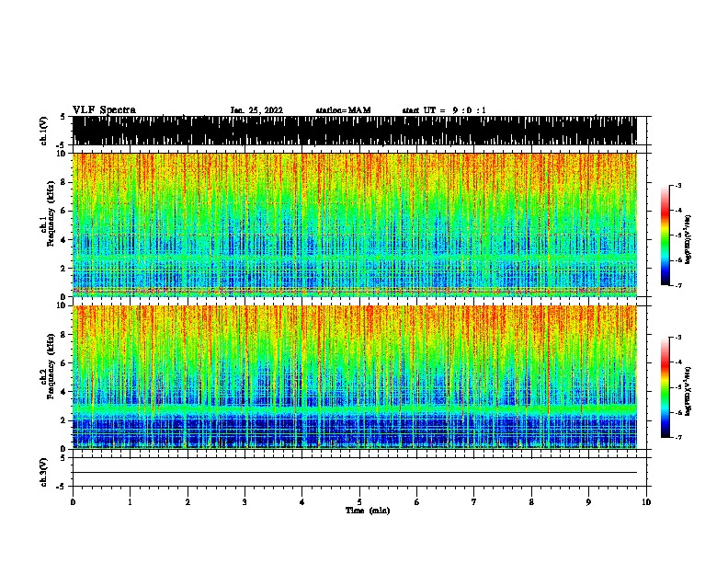Click the "ch.1(V)" waveform axis label
Image resolution: width=728 pixels, height=563 pixels.
coord(44,131)
